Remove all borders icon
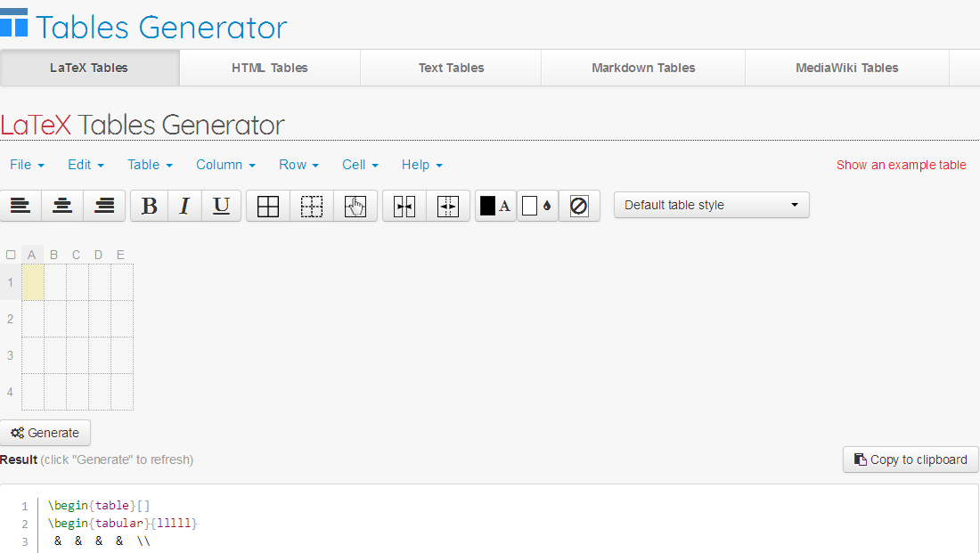The image size is (980, 553). click(x=311, y=206)
